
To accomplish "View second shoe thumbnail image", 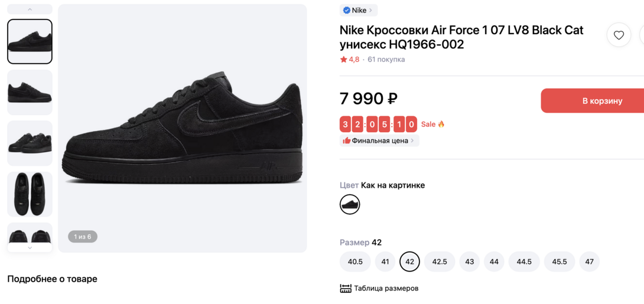I will pyautogui.click(x=30, y=93).
